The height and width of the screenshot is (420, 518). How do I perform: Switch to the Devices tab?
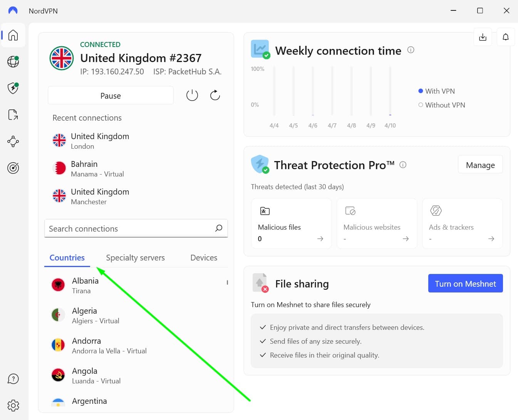tap(204, 258)
